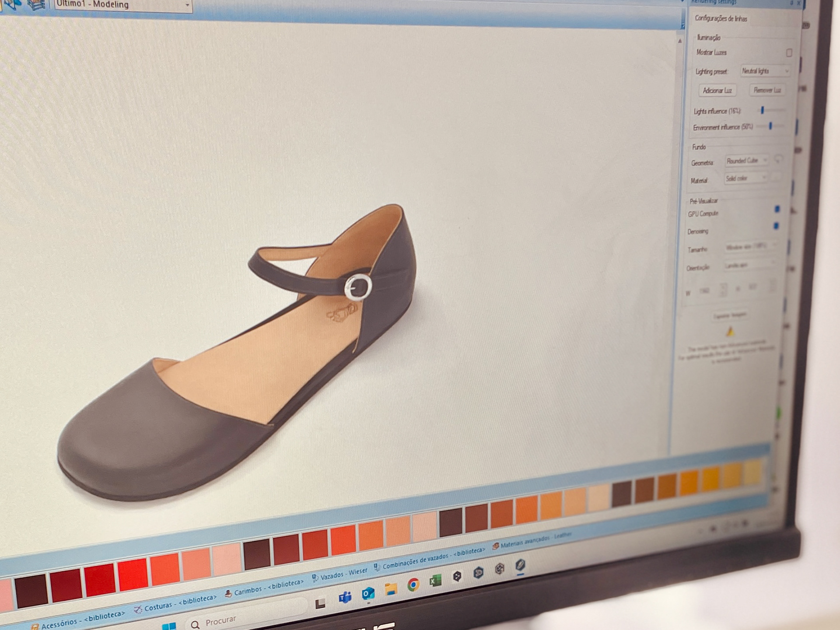Open the Material Solid color dropdown

click(746, 178)
